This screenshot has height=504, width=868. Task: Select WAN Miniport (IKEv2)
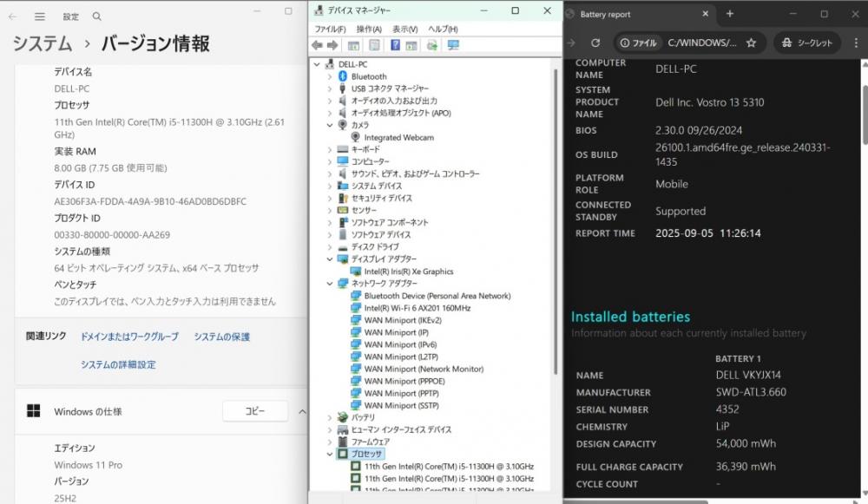[403, 320]
